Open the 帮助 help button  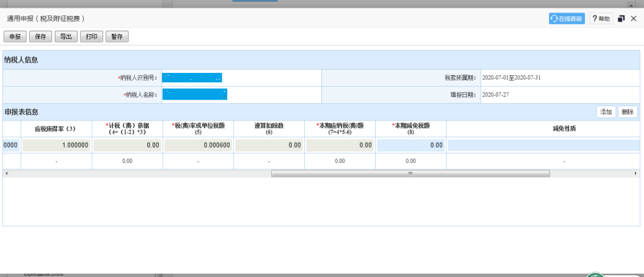[x=601, y=19]
